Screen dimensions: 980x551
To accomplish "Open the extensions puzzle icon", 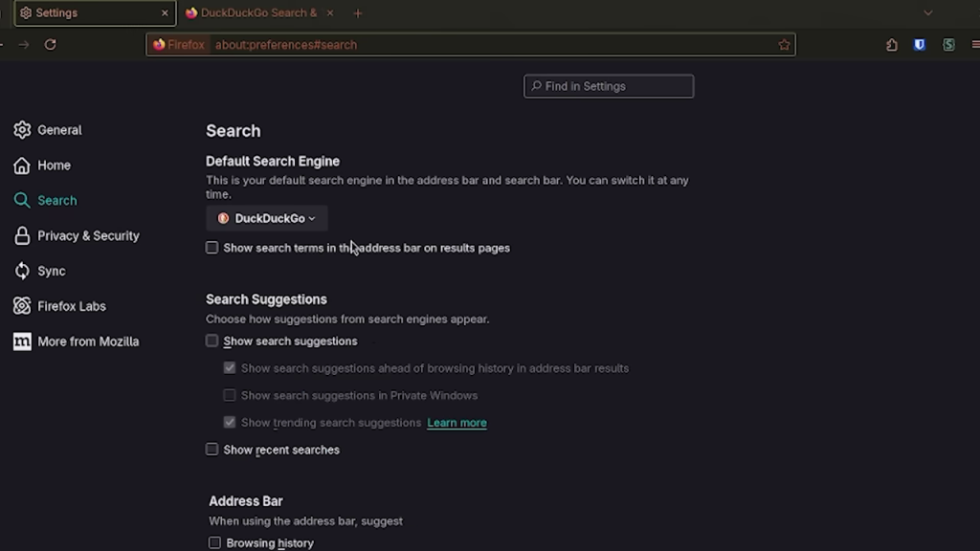I will pyautogui.click(x=892, y=44).
